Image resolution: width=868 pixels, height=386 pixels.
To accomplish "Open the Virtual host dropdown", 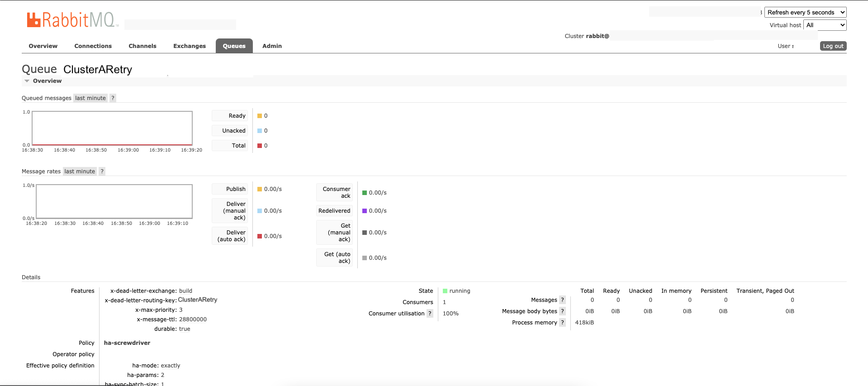I will (825, 25).
